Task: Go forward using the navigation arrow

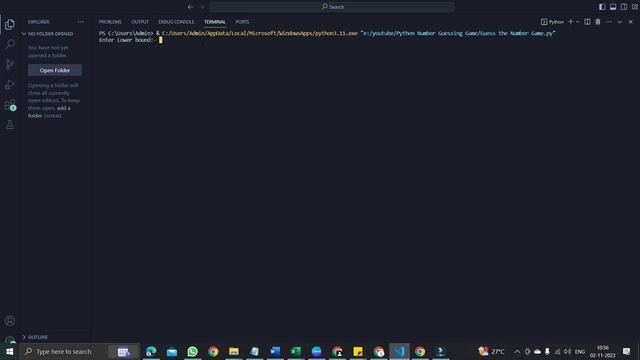Action: pos(202,7)
